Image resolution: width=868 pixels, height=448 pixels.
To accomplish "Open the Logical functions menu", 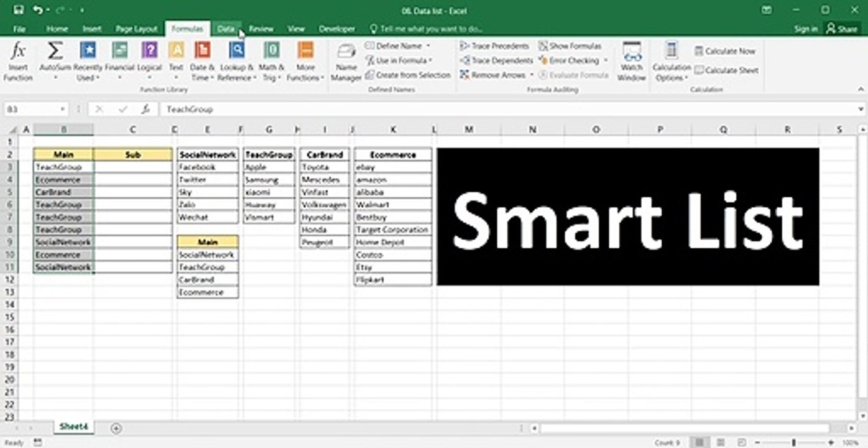I will 149,62.
